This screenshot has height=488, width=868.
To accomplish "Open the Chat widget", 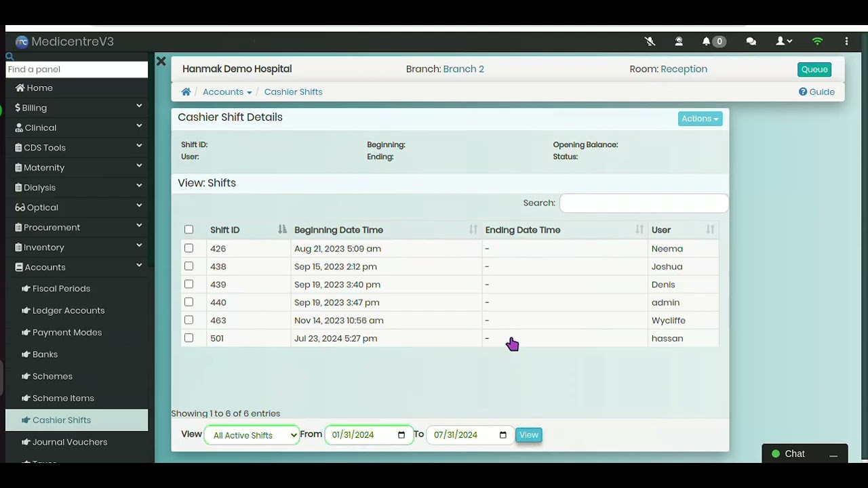I will (795, 454).
